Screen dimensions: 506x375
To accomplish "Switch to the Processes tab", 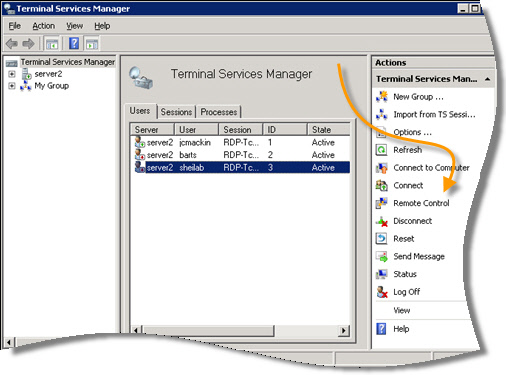I will [x=219, y=112].
